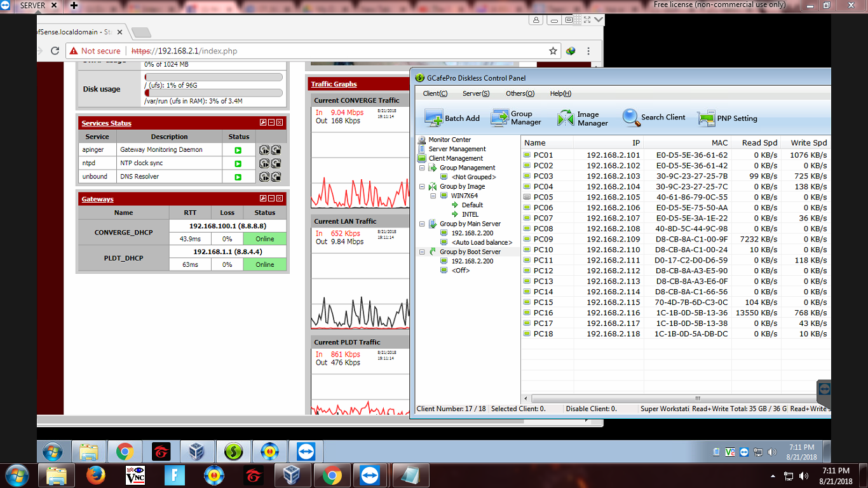Select the PC16 client row
The width and height of the screenshot is (868, 488).
tap(675, 313)
